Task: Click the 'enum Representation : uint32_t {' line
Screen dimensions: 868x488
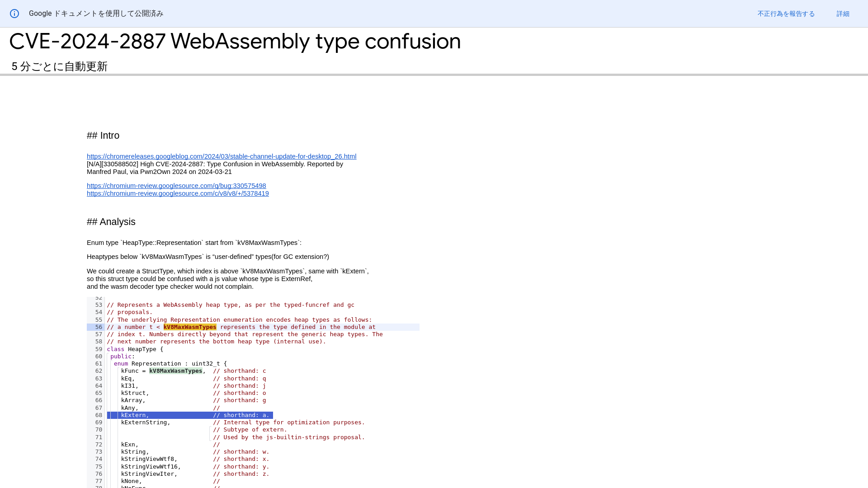Action: pyautogui.click(x=170, y=364)
